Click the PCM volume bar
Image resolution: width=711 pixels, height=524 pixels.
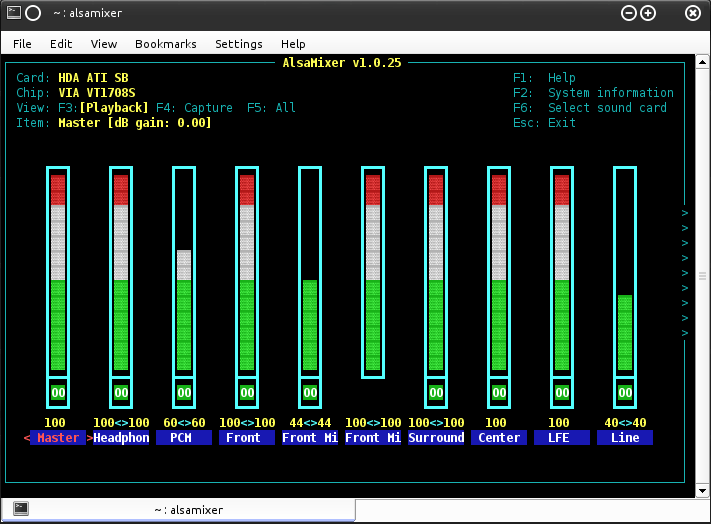184,272
